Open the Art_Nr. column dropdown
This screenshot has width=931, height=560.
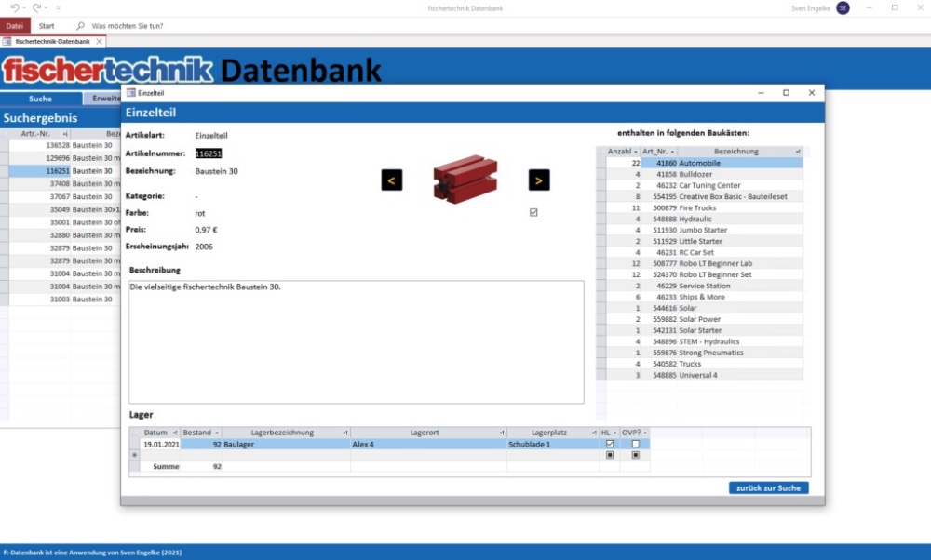(672, 152)
